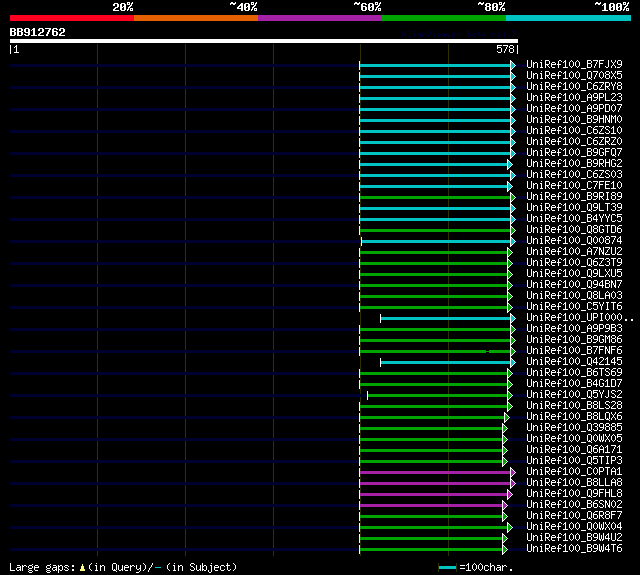Open the UniRef100_Q708X5 entry
Image resolution: width=640 pixels, height=575 pixels.
(574, 75)
